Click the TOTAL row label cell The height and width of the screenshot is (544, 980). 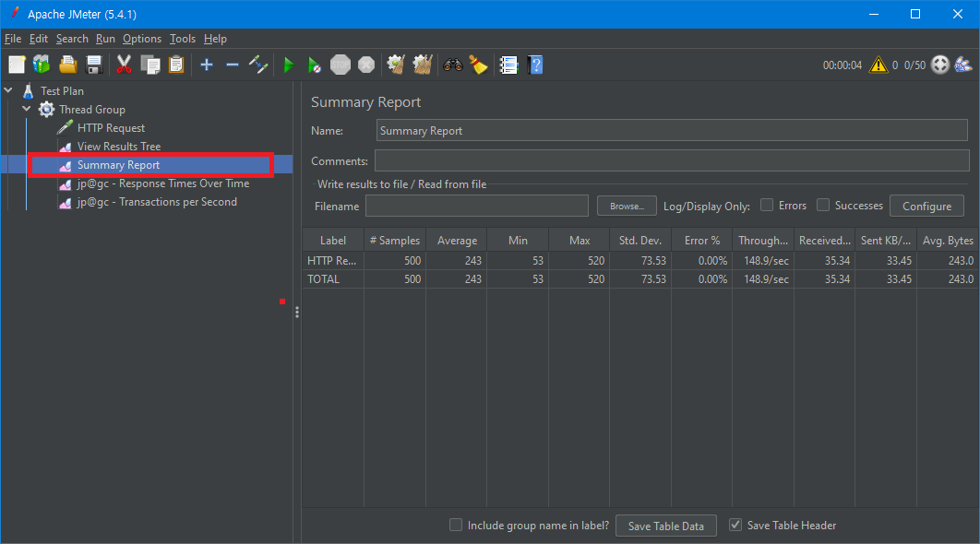[x=333, y=279]
